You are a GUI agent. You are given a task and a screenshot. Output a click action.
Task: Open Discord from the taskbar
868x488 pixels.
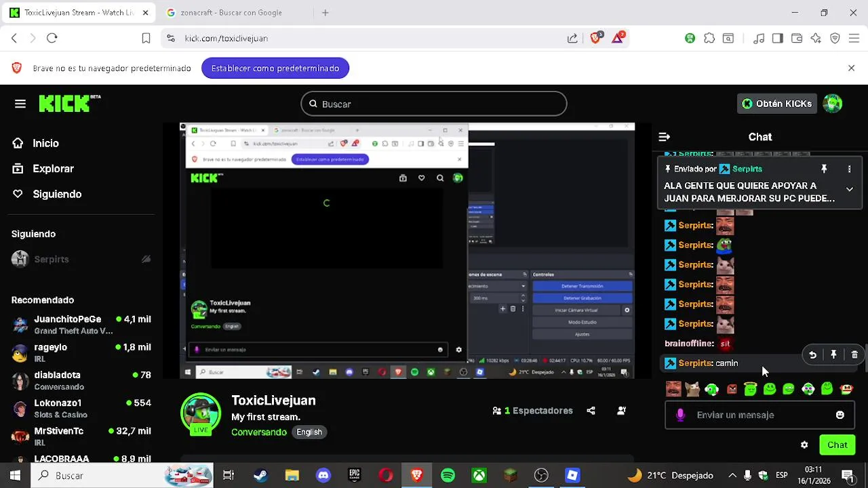pyautogui.click(x=323, y=476)
